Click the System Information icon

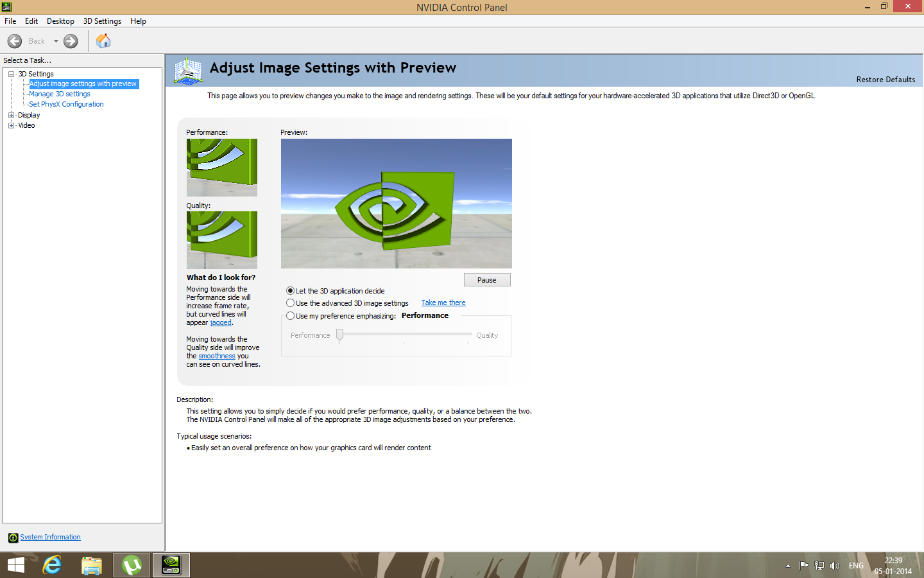[13, 538]
